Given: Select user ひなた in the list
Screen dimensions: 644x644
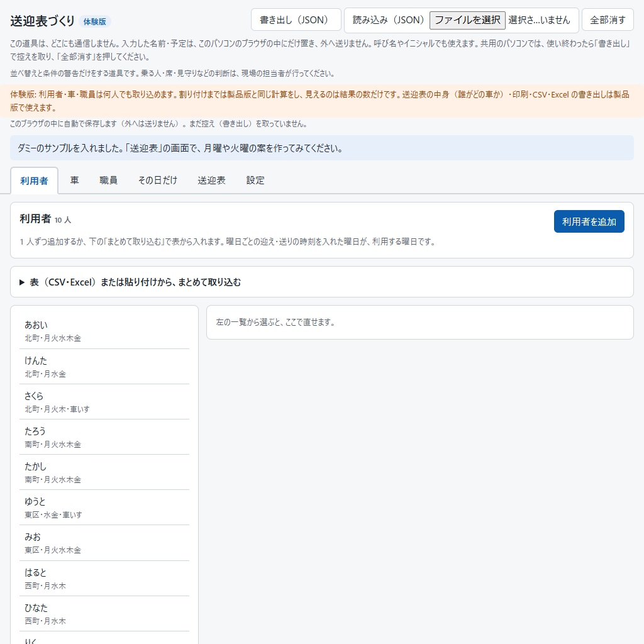Looking at the screenshot, I should coord(104,614).
